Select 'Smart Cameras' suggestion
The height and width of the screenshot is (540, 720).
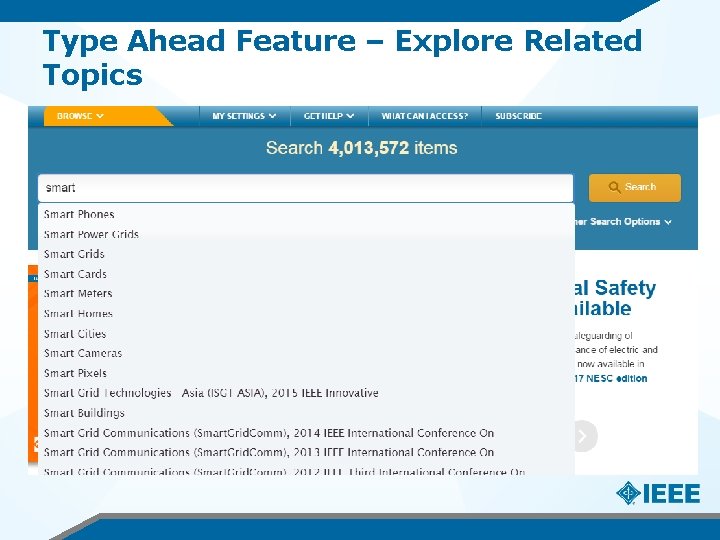[306, 353]
